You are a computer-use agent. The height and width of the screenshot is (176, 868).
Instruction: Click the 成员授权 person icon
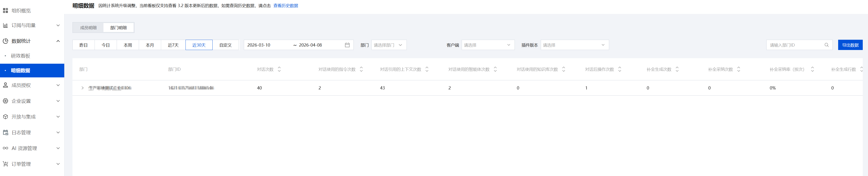(5, 85)
